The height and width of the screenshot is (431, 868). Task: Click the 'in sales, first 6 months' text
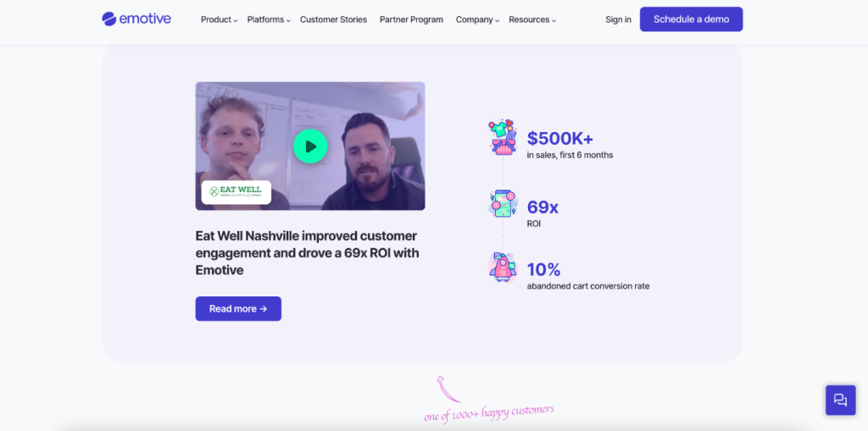click(570, 155)
